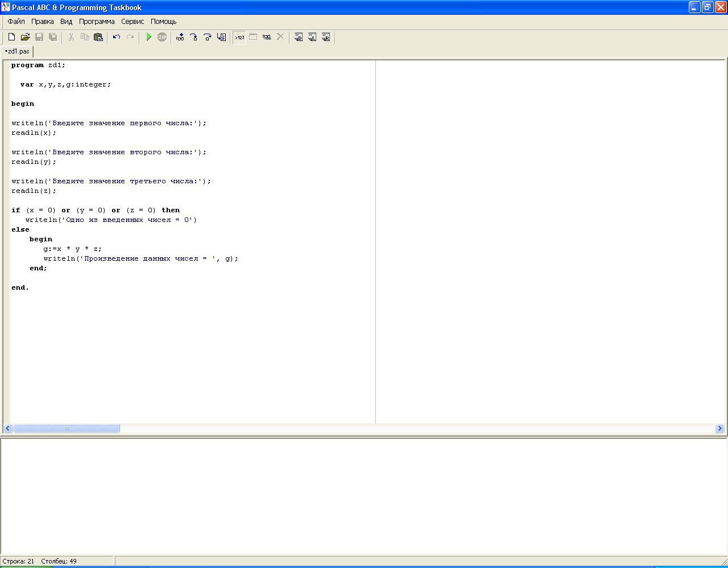The width and height of the screenshot is (728, 568).
Task: Toggle the >123 output window button
Action: coord(239,37)
